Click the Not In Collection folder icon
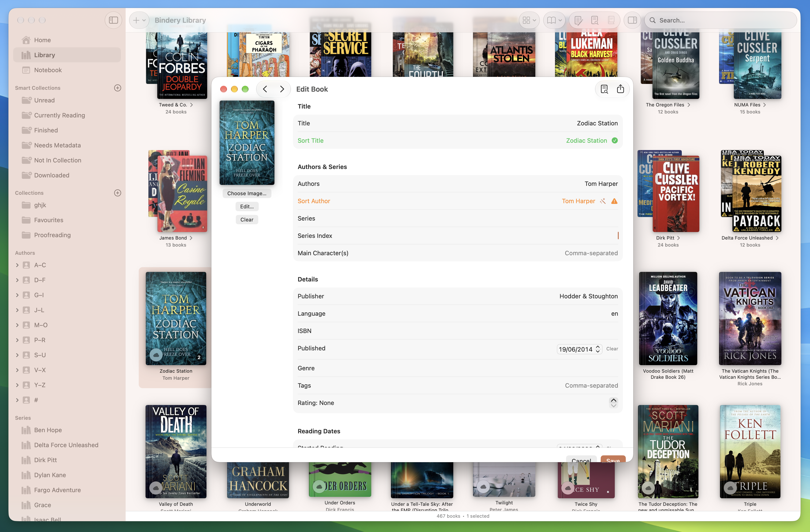Screen dimensions: 810x532 pos(26,160)
